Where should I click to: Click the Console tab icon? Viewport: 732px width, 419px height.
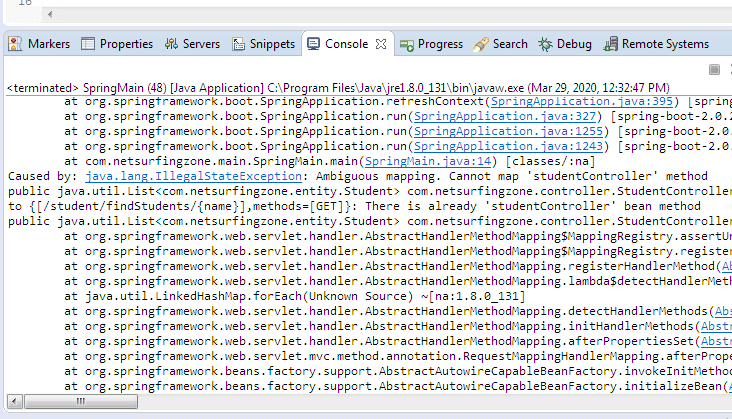[314, 44]
